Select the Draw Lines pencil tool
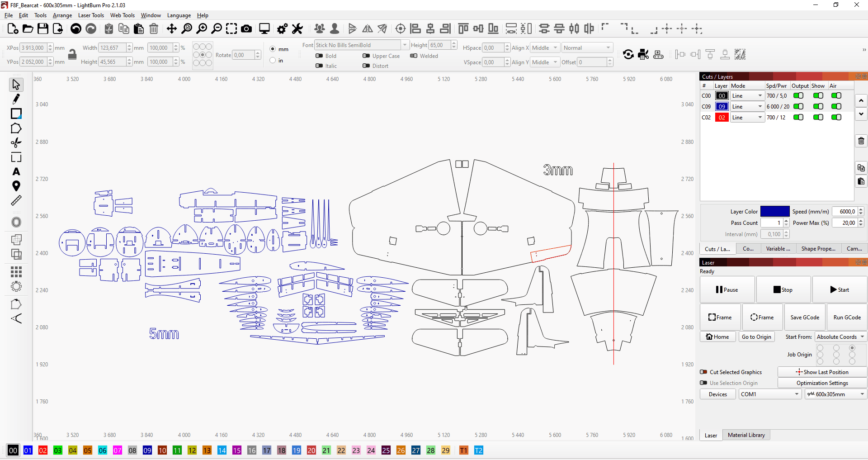 click(16, 99)
